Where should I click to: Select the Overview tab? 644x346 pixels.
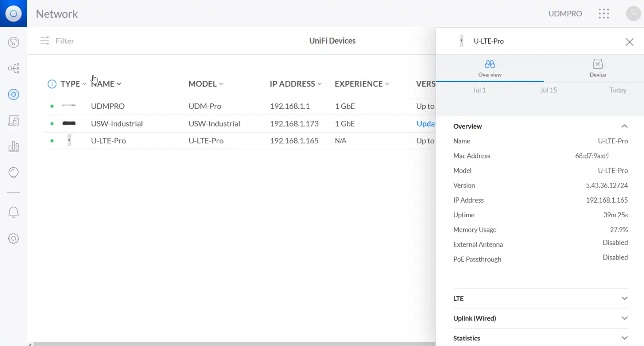(x=490, y=68)
